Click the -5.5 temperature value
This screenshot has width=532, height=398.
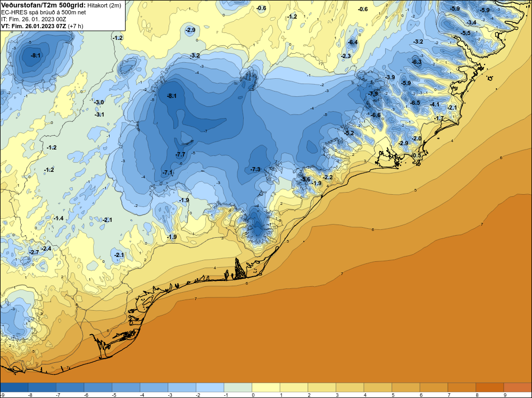pyautogui.click(x=466, y=33)
